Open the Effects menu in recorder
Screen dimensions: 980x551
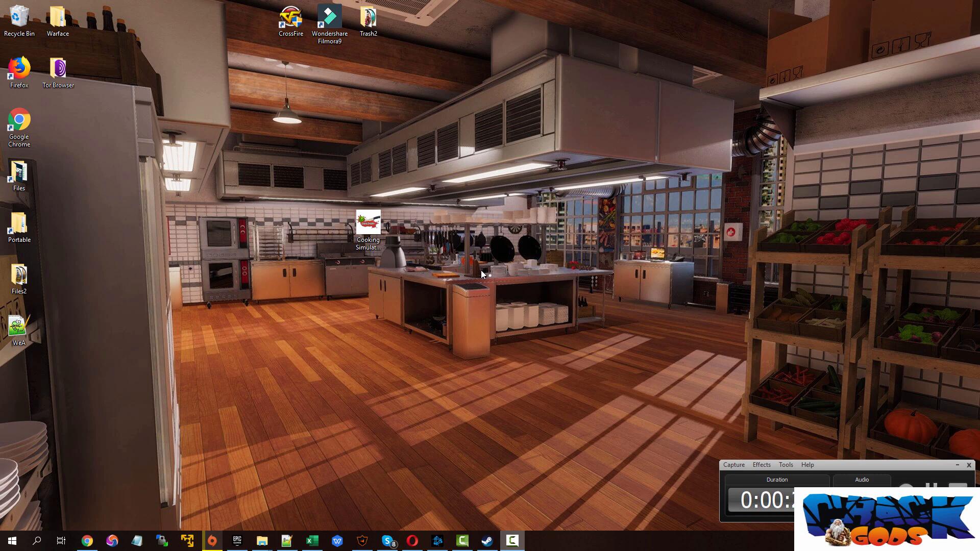pos(761,465)
